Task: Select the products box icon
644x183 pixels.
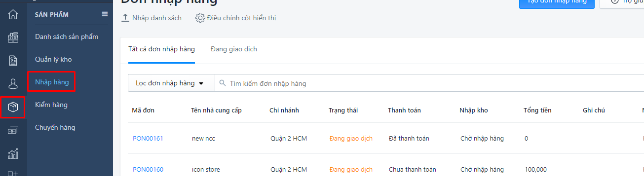Action: point(13,107)
